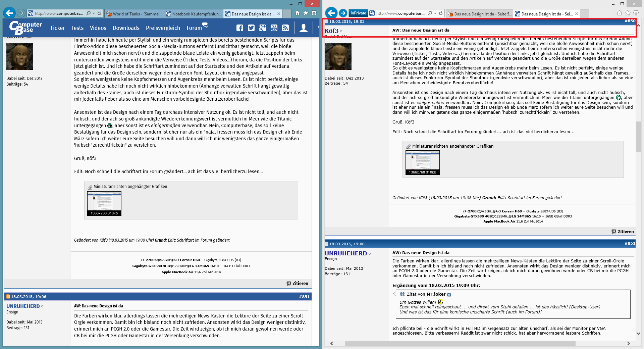Open address search dropdown in right window
The height and width of the screenshot is (349, 644).
(435, 13)
